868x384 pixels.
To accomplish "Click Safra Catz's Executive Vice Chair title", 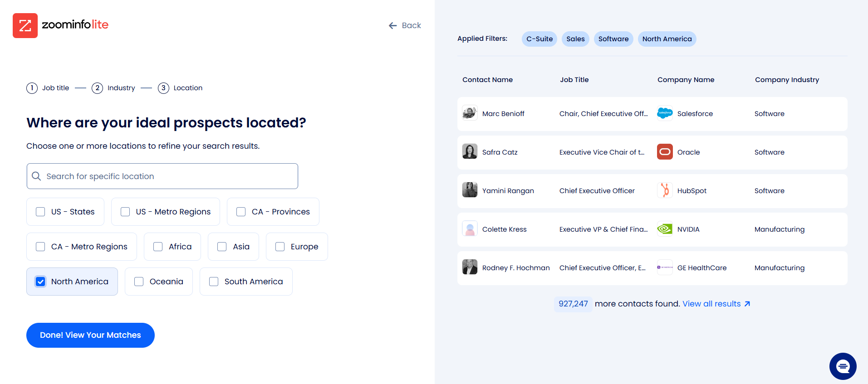I will 602,152.
